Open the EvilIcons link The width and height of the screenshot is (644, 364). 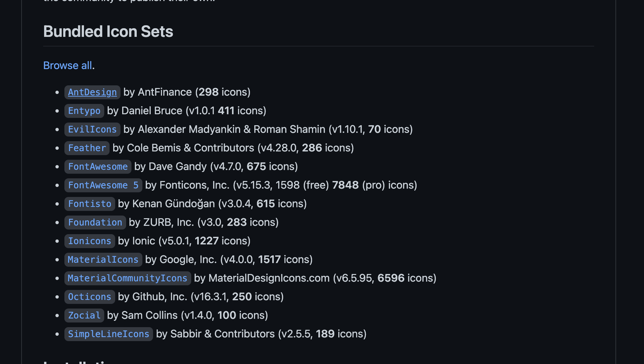point(92,130)
